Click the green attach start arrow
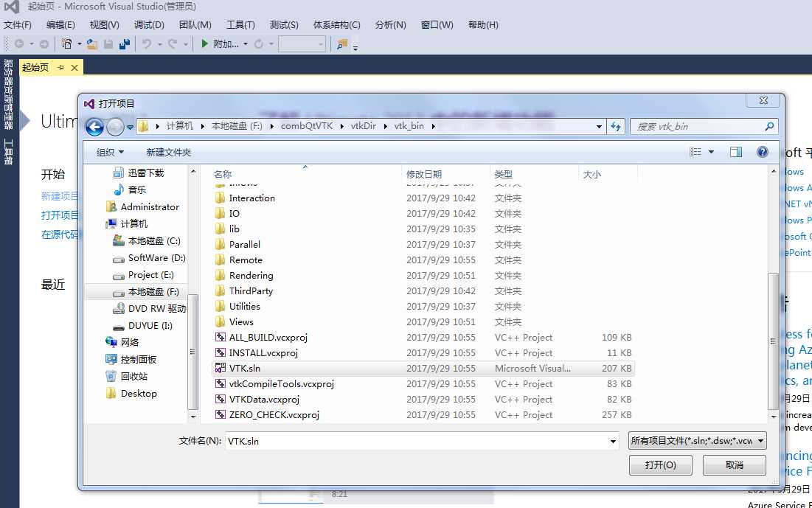 (x=204, y=44)
